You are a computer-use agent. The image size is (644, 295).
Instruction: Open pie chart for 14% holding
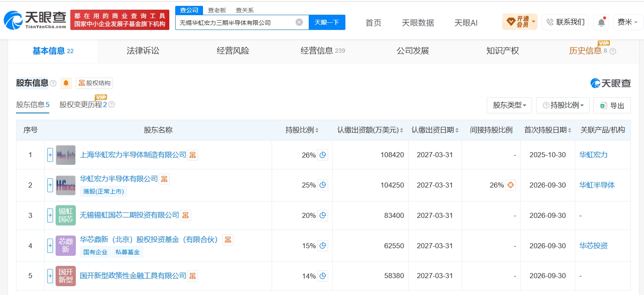[323, 276]
